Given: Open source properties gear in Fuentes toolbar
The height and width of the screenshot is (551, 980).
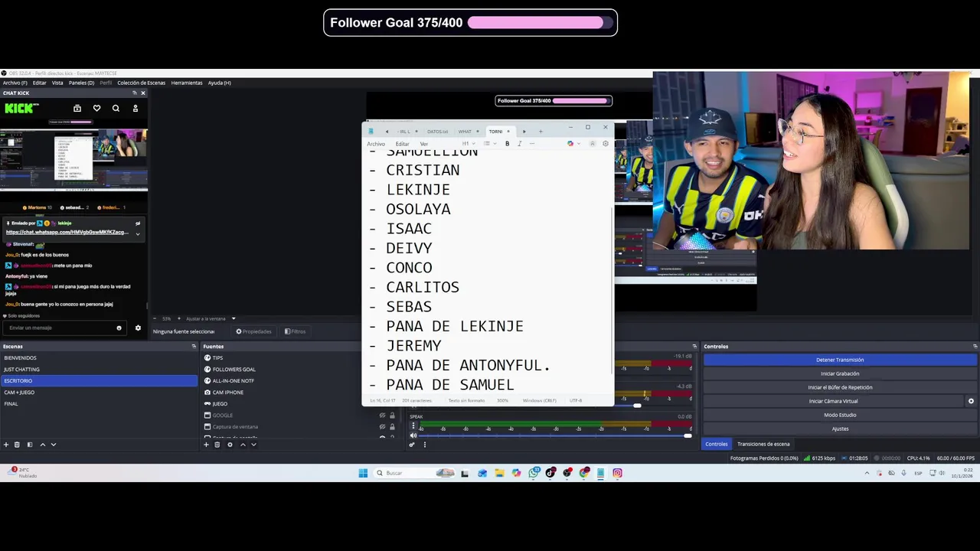Looking at the screenshot, I should pos(230,445).
